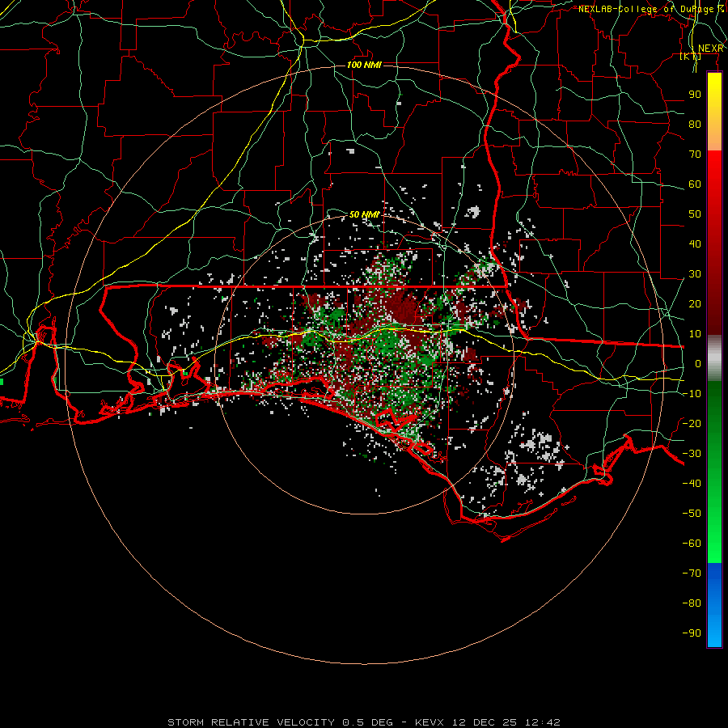The width and height of the screenshot is (728, 728).
Task: Click the 30 value on the velocity scale
Action: pos(695,274)
